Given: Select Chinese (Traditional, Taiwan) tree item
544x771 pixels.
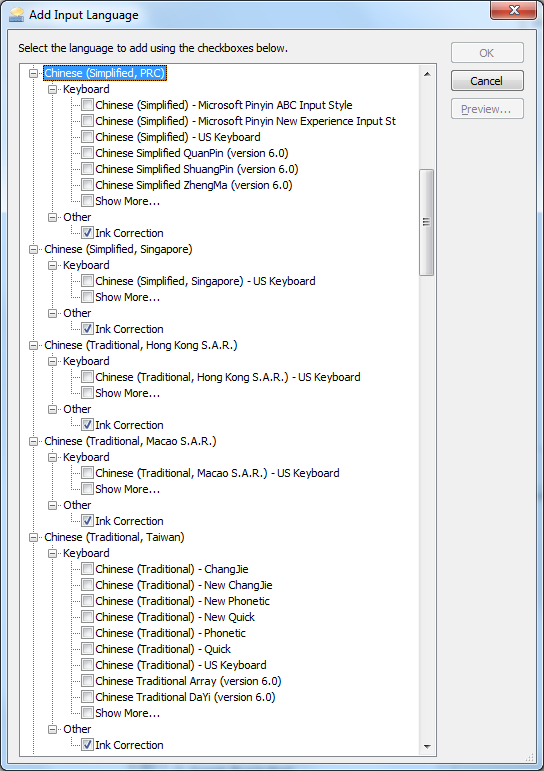Looking at the screenshot, I should click(114, 537).
